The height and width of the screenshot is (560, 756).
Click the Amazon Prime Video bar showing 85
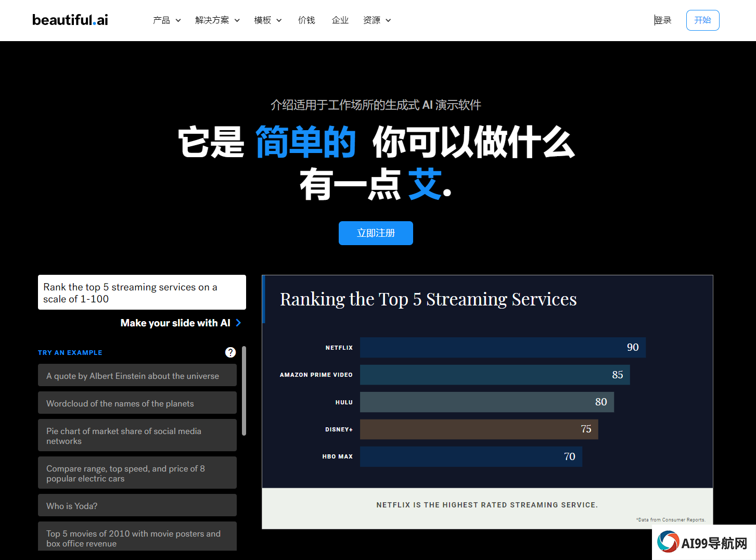495,375
